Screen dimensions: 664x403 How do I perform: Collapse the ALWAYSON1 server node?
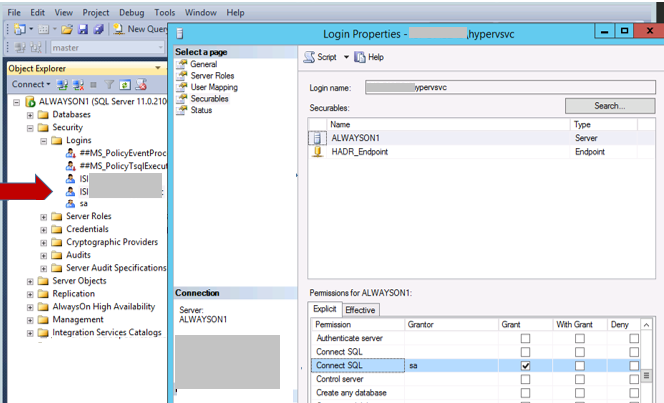pyautogui.click(x=17, y=102)
